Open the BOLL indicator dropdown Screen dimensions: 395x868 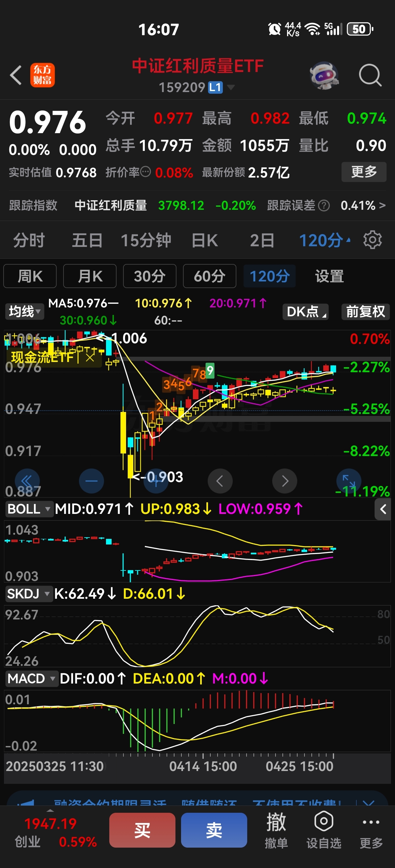29,509
